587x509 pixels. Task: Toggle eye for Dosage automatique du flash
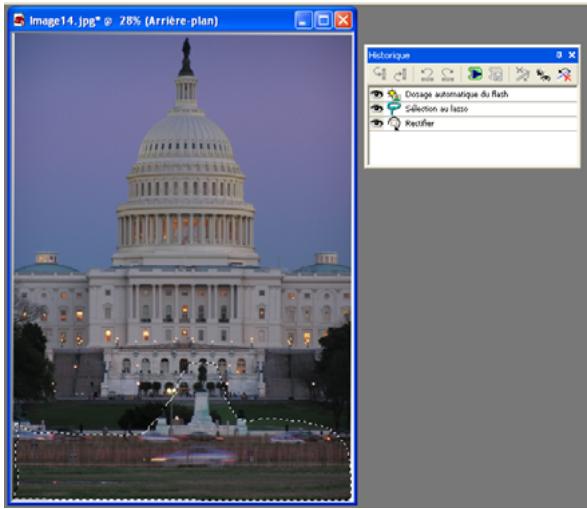pos(377,94)
